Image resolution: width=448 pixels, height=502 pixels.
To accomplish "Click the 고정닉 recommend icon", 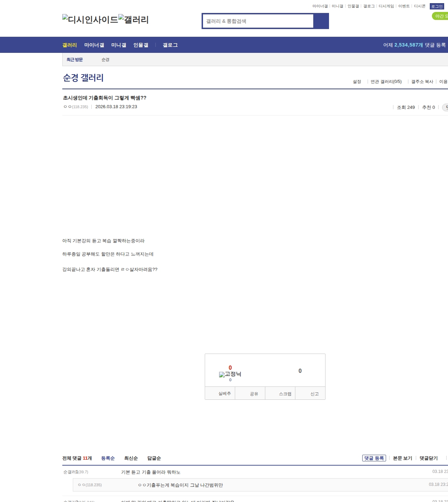I will tap(230, 374).
